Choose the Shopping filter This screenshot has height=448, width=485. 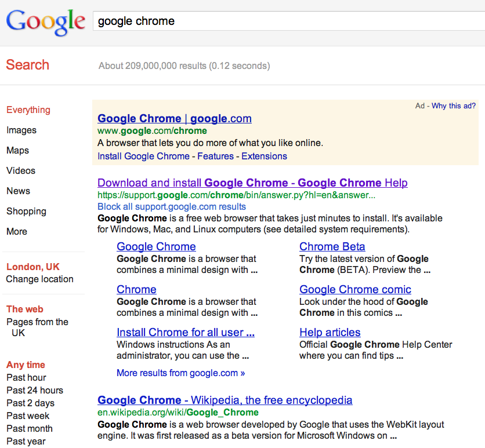point(26,212)
